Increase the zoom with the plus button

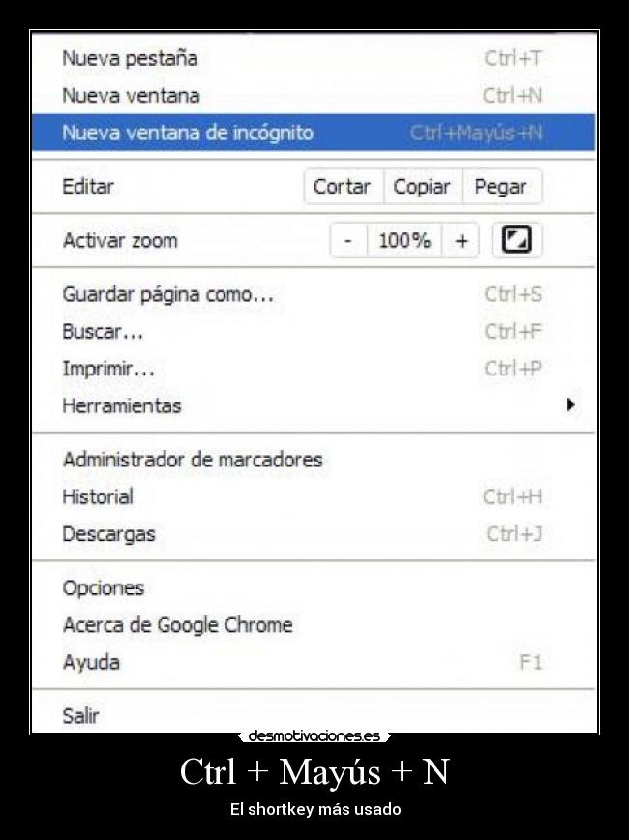click(463, 240)
